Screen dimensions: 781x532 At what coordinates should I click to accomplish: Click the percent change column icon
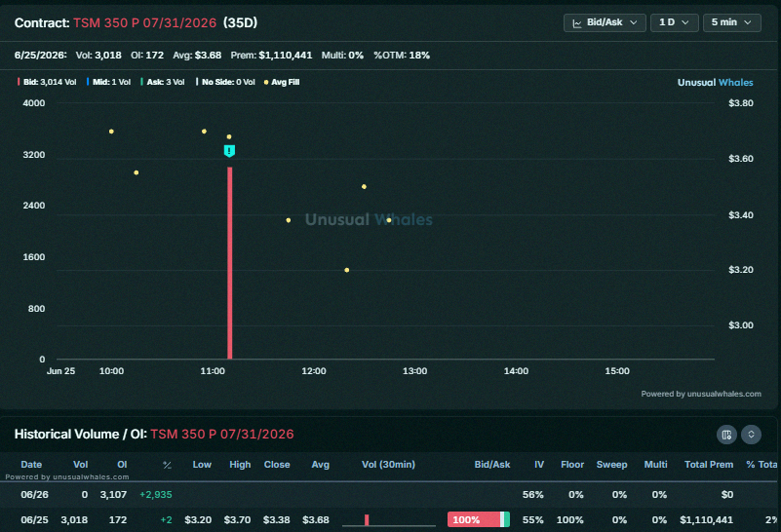(167, 465)
